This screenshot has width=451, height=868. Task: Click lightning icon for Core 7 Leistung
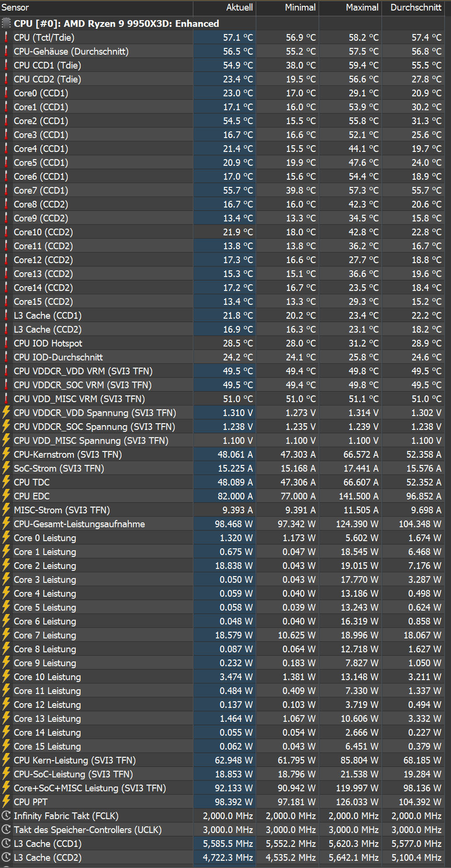coord(6,635)
